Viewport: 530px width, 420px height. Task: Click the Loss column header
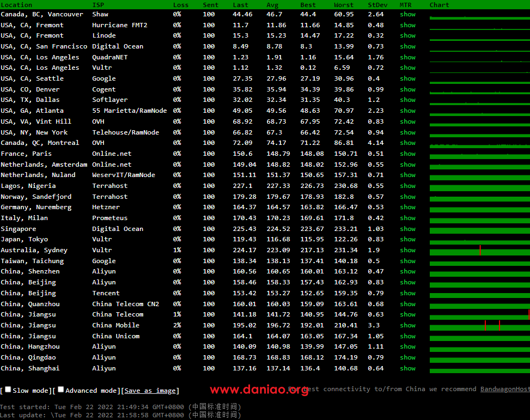click(x=181, y=5)
